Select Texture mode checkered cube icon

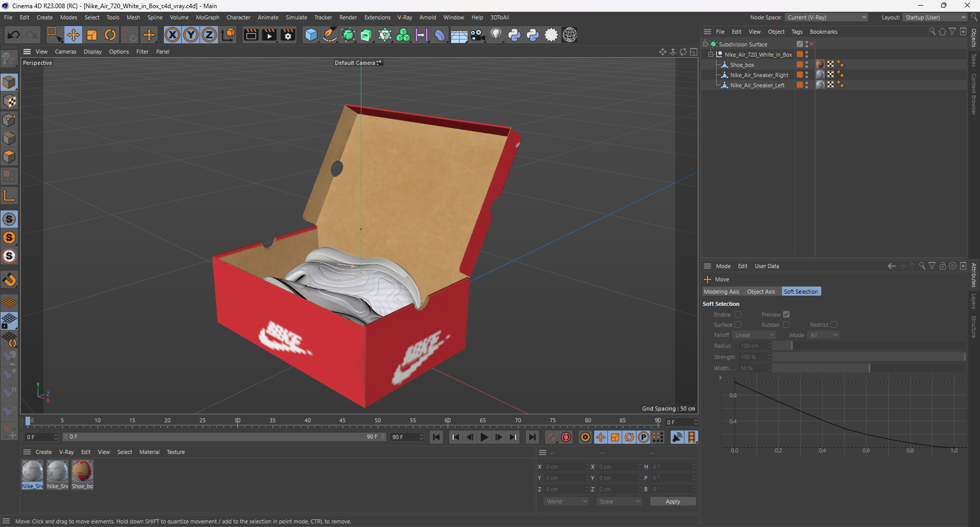click(9, 101)
